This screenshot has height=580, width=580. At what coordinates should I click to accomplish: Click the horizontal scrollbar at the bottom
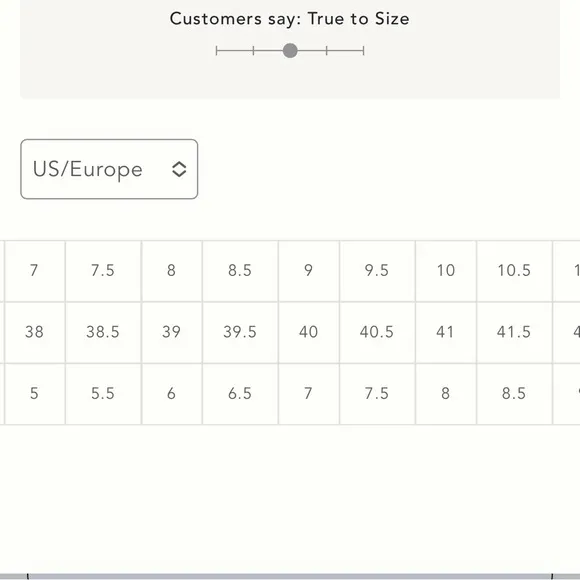pyautogui.click(x=290, y=576)
